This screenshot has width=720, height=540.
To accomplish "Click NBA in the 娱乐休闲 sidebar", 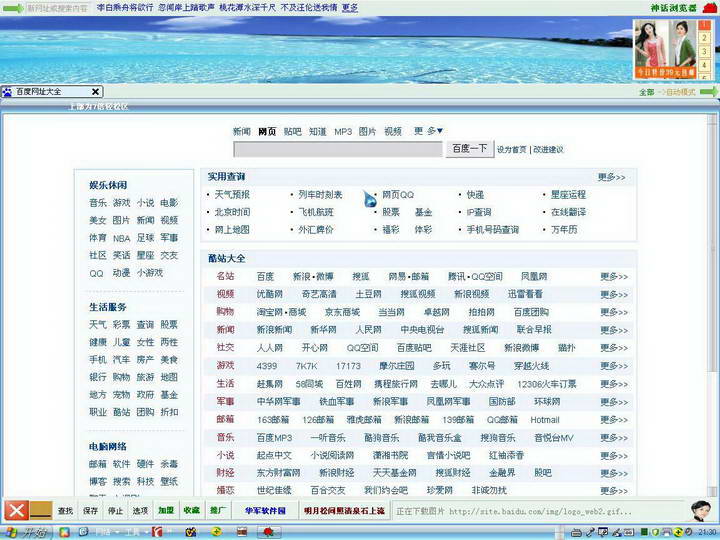I will [x=122, y=238].
